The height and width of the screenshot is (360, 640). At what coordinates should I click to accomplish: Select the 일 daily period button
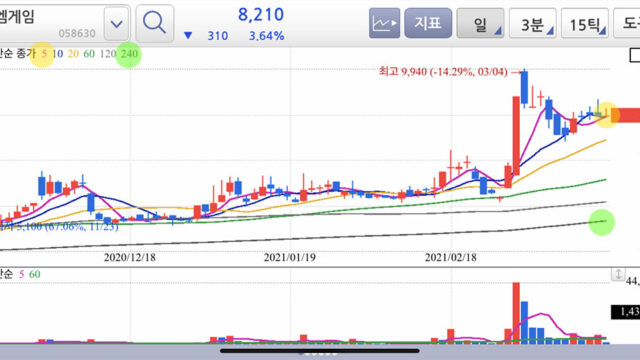(x=480, y=24)
